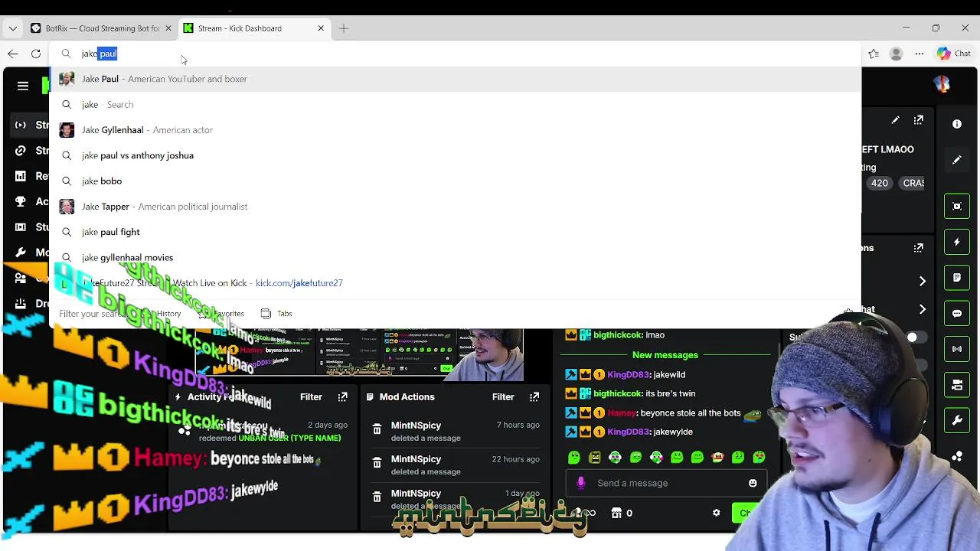
Task: Click the lightning bolt icon in right sidebar
Action: click(957, 242)
